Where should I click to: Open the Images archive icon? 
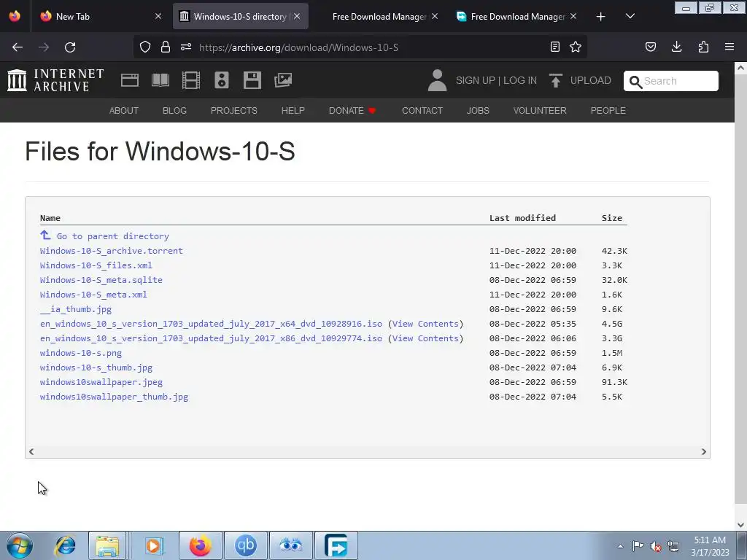coord(283,80)
